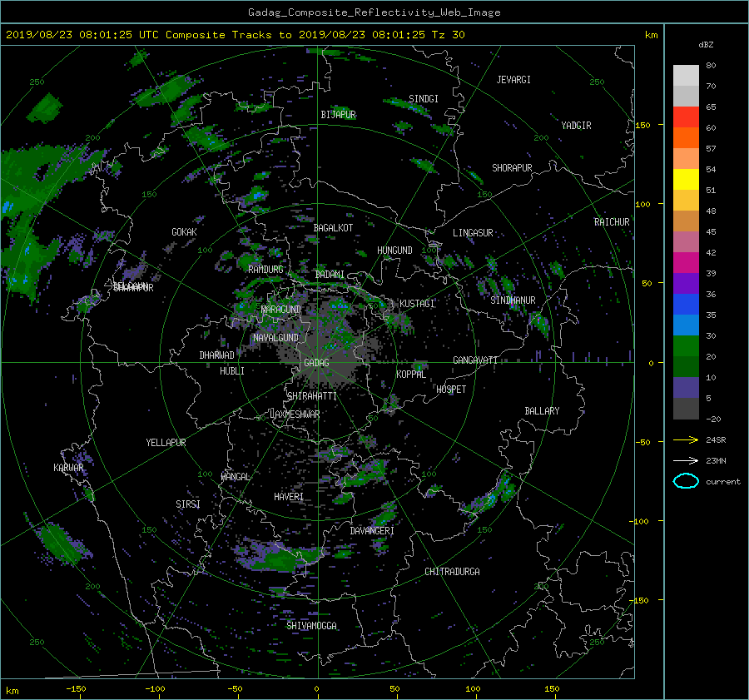Click the Gadag Composite Reflectivity title text
Screen dimensions: 749x700
pyautogui.click(x=374, y=12)
